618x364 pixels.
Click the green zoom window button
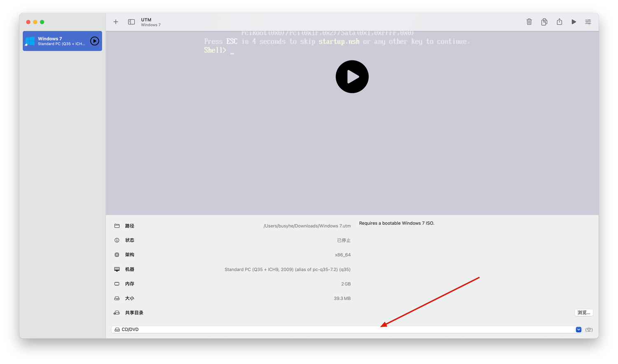tap(42, 22)
